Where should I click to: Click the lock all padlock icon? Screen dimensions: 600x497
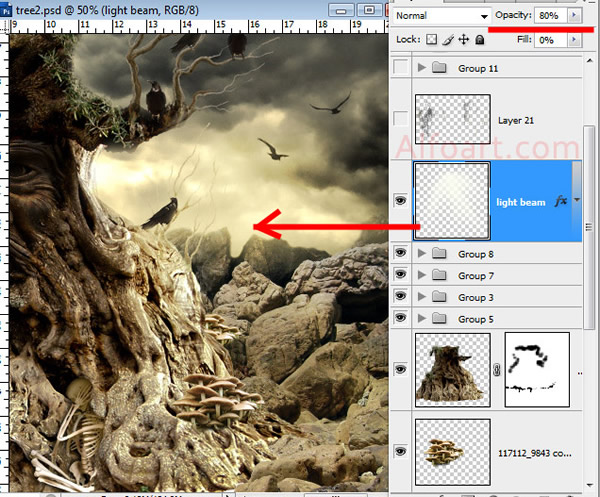coord(479,40)
